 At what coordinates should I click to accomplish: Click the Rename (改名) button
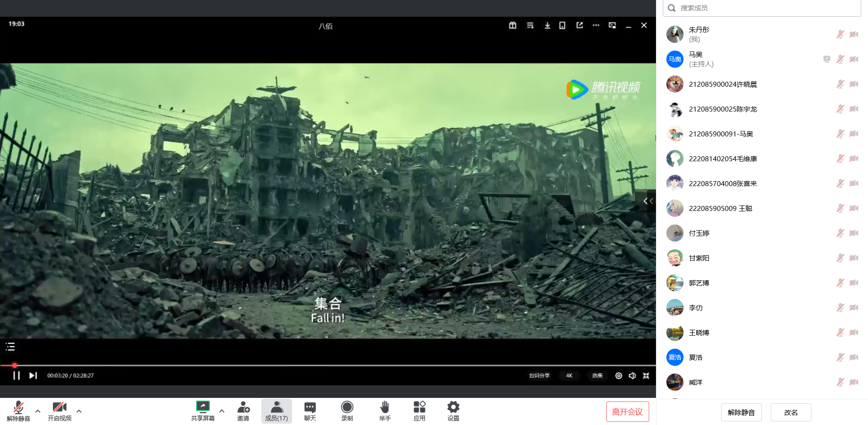coord(791,412)
